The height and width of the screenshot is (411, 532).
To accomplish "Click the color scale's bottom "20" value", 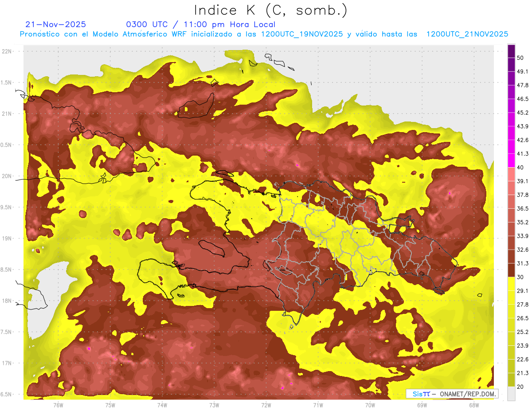I will point(520,387).
